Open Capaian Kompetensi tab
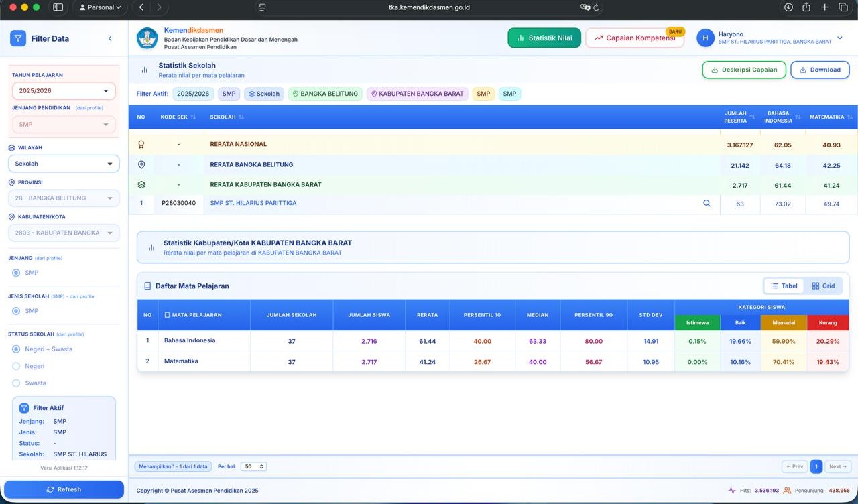 pos(635,38)
